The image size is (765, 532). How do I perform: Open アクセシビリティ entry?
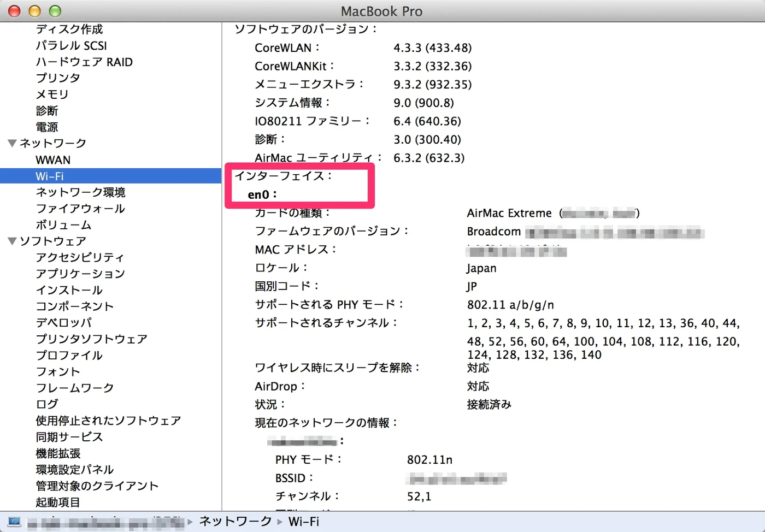(80, 257)
